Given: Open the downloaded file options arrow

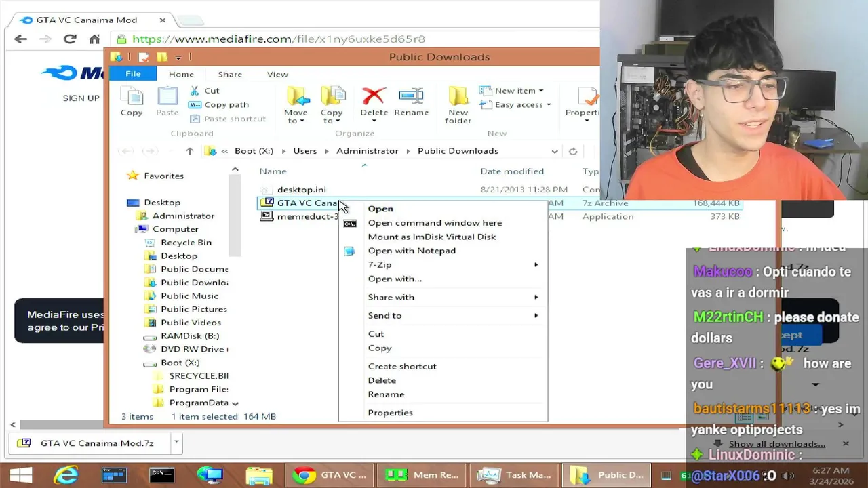Looking at the screenshot, I should (x=176, y=443).
